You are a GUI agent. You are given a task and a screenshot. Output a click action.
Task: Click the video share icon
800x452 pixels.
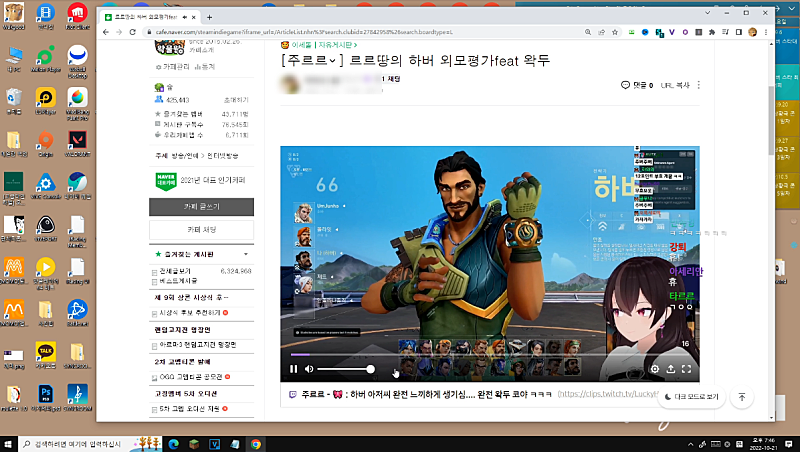670,369
